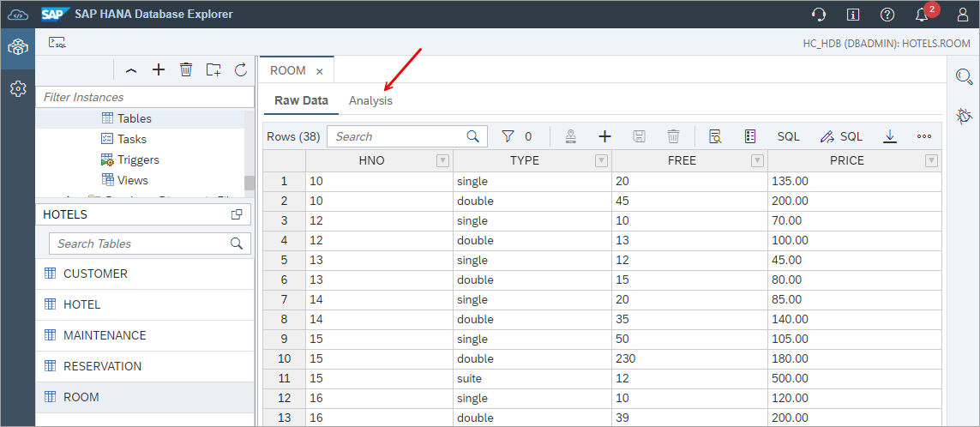980x427 pixels.
Task: Open the HOTEL table
Action: [145, 304]
